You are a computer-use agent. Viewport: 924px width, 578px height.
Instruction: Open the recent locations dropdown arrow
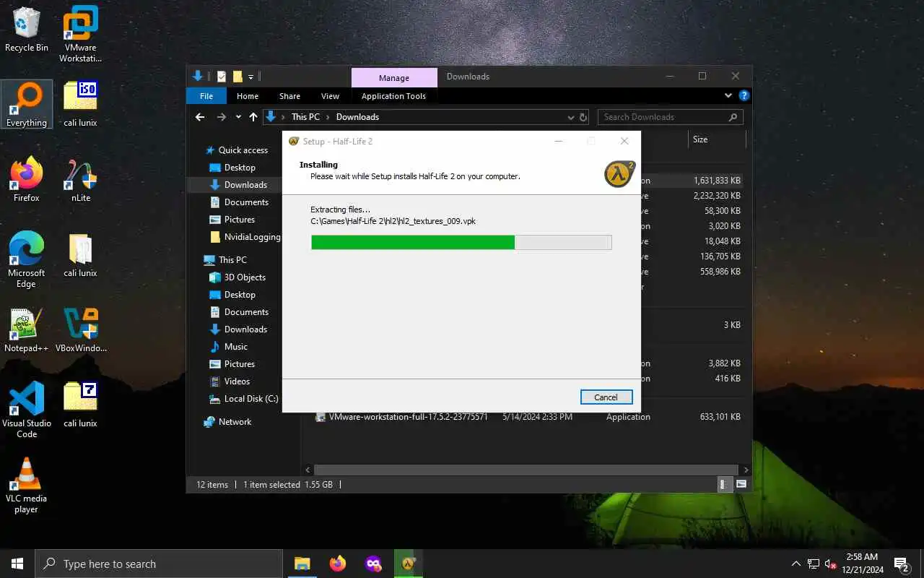[x=237, y=117]
